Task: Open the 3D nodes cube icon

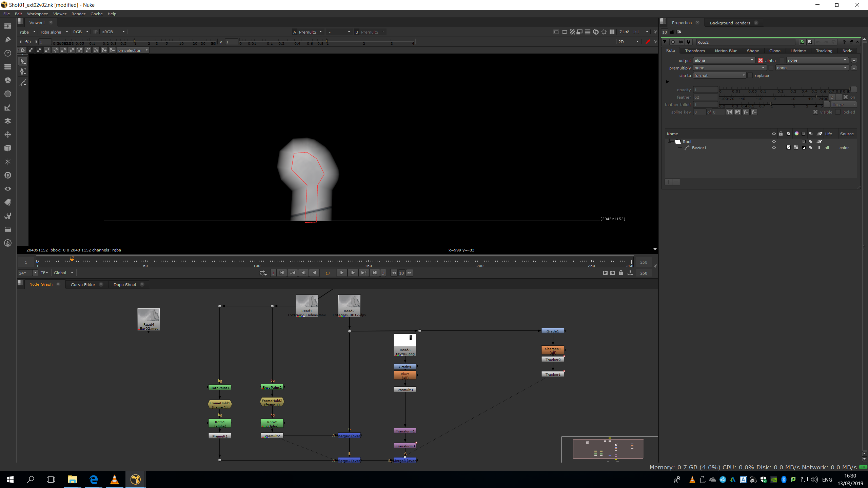Action: tap(8, 148)
